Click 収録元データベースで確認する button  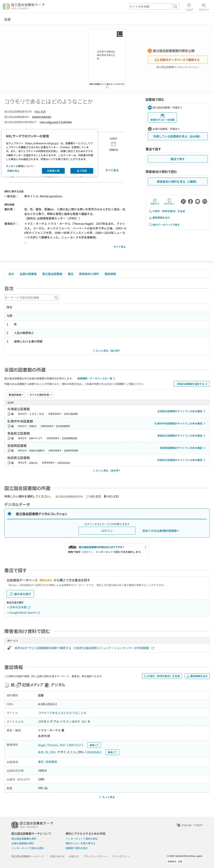pos(178,60)
